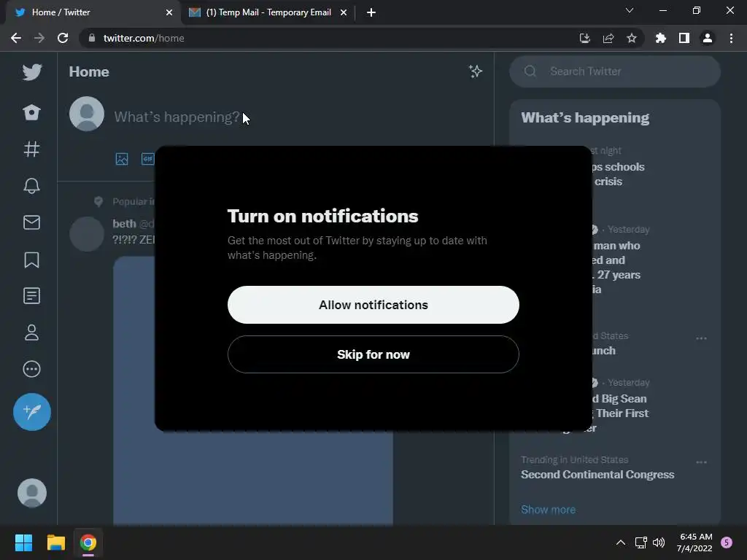Open Messages envelope icon in sidebar
The width and height of the screenshot is (747, 560).
[31, 222]
